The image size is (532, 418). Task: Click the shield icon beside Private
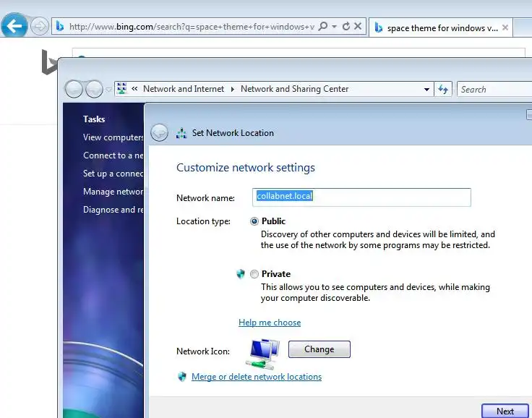241,273
